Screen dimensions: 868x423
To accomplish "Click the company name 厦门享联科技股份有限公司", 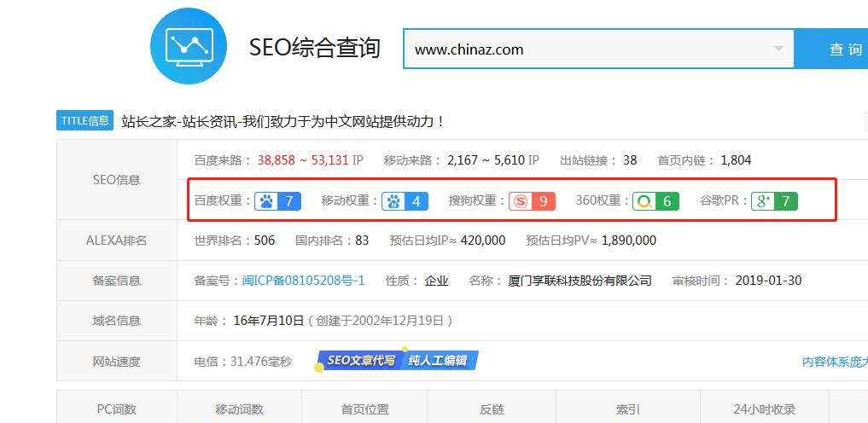I will tap(580, 281).
